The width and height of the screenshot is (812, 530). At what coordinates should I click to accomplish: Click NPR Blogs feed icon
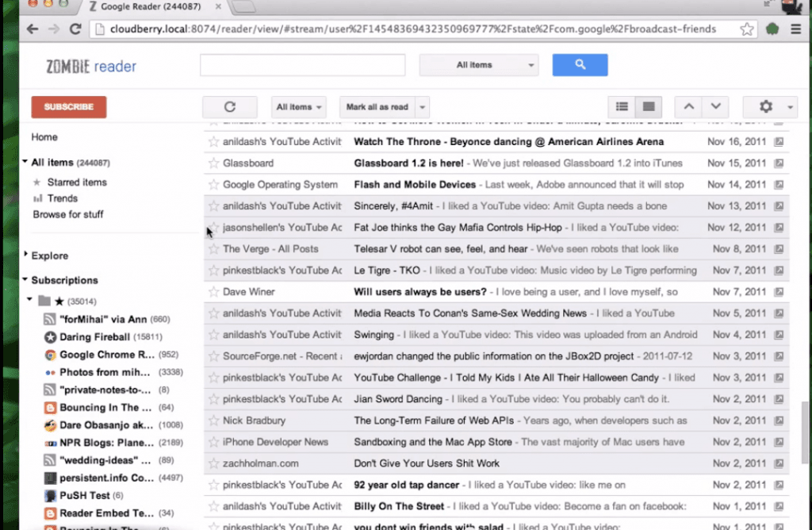[50, 443]
